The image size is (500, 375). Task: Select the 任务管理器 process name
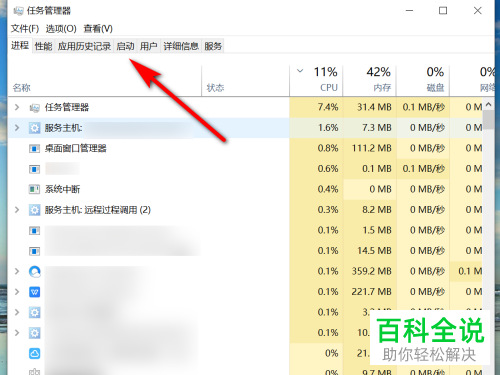tap(67, 107)
